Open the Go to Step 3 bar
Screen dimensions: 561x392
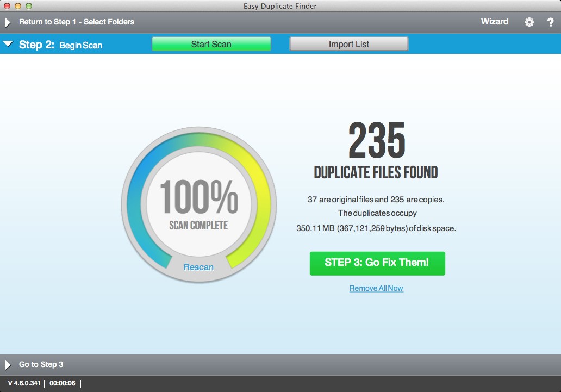click(280, 365)
